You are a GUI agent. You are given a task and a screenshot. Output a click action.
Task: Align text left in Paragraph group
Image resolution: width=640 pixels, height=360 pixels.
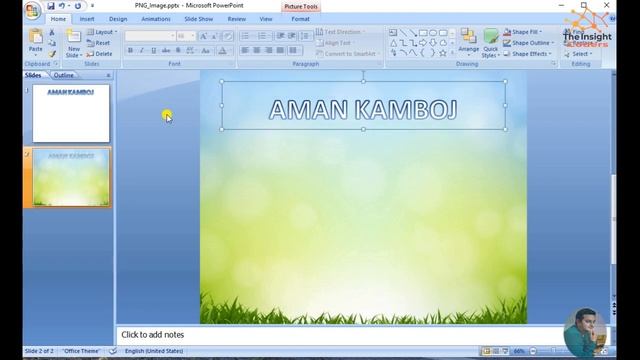pos(245,51)
